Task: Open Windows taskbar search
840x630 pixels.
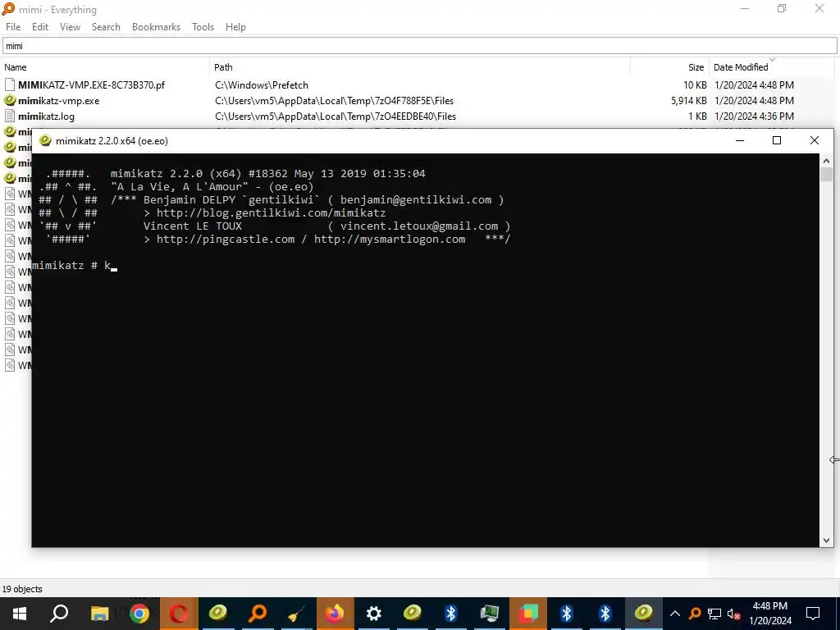Action: tap(59, 614)
